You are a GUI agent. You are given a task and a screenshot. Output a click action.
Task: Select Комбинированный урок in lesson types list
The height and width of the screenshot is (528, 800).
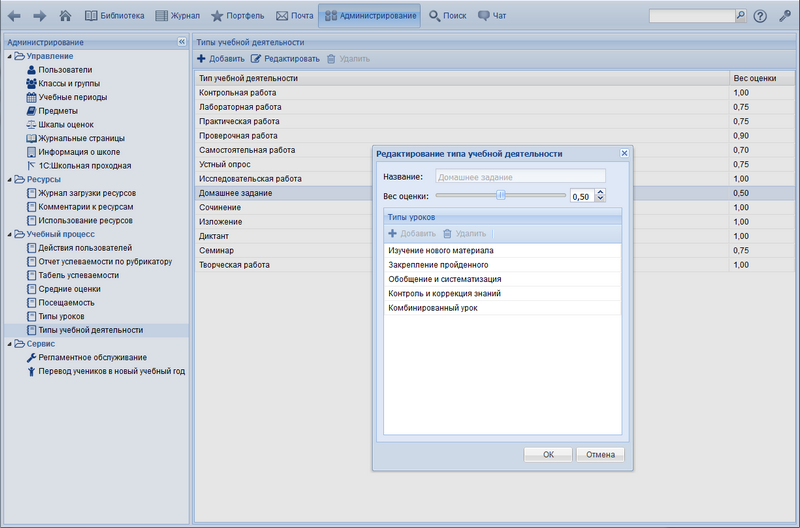coord(433,308)
